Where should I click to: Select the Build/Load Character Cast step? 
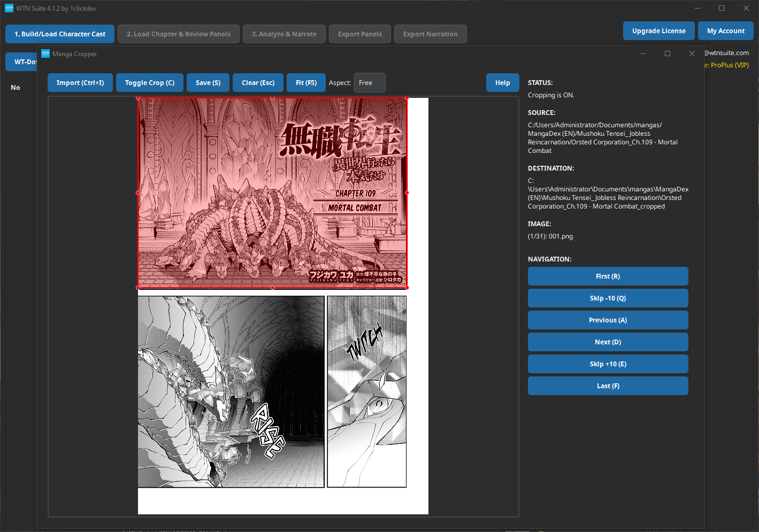(59, 34)
